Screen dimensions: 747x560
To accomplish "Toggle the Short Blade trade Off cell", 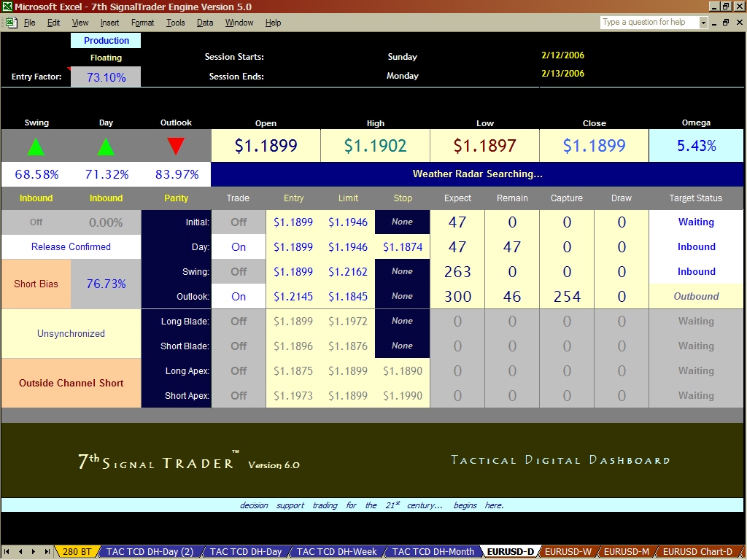I will 239,346.
